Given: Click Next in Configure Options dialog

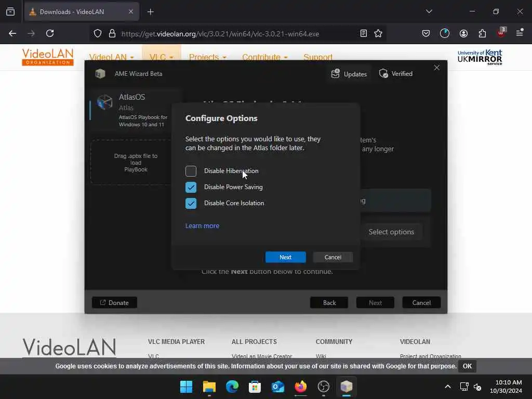Looking at the screenshot, I should click(285, 257).
